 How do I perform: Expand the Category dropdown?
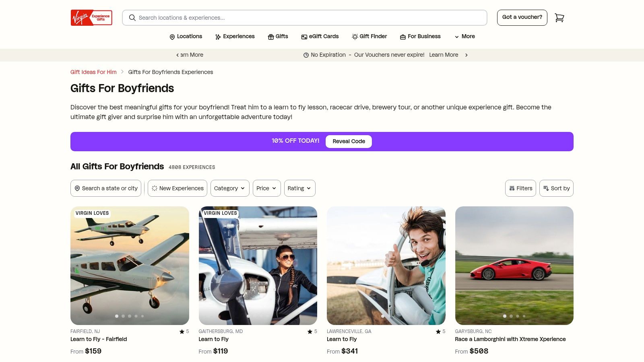(230, 188)
